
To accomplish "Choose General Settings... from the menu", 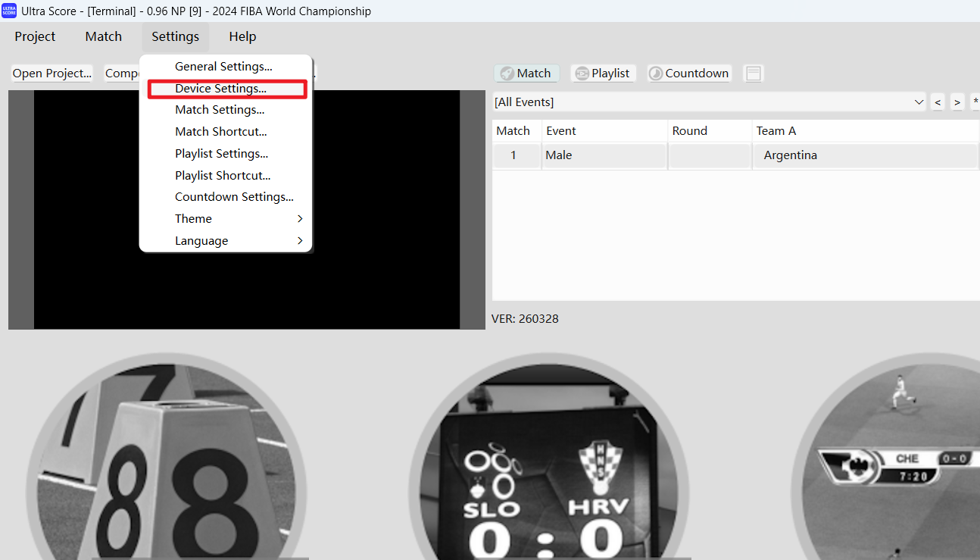I will pyautogui.click(x=226, y=67).
